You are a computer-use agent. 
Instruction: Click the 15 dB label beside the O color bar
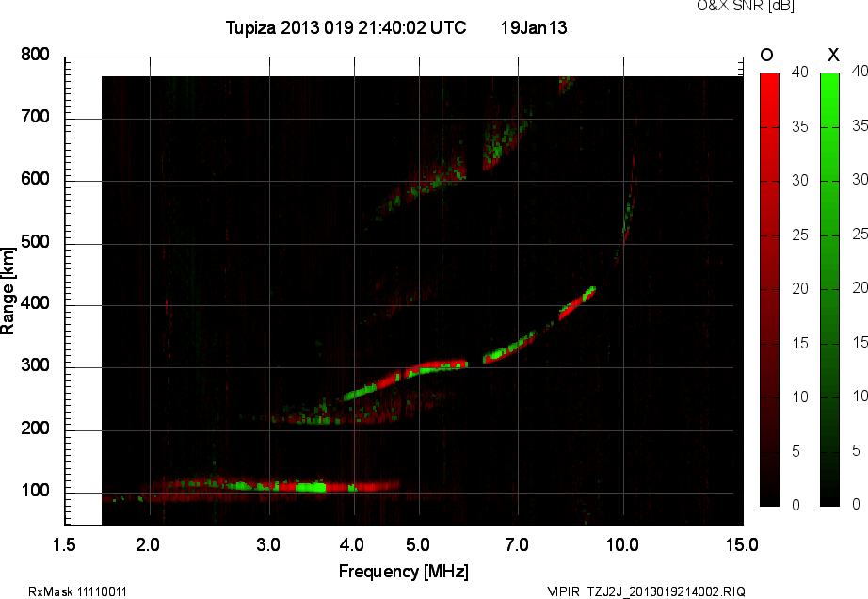tap(799, 344)
